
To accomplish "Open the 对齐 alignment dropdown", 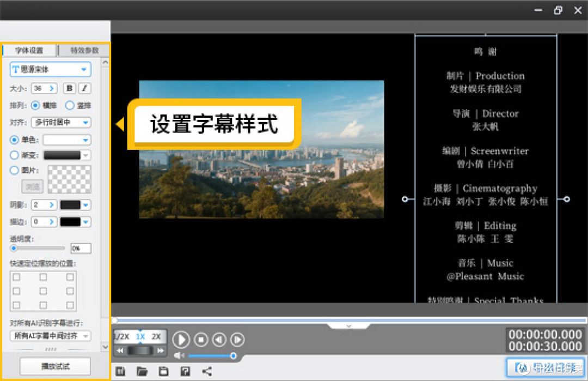I will coord(62,123).
